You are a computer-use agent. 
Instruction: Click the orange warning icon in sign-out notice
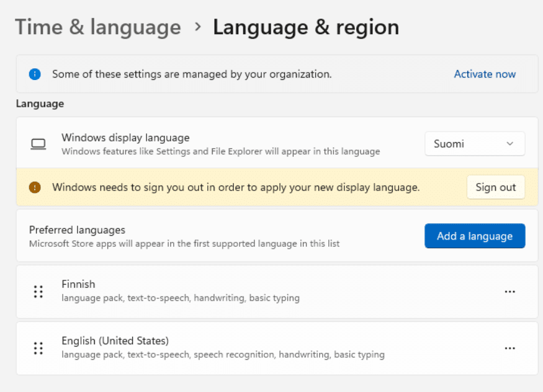click(x=35, y=187)
